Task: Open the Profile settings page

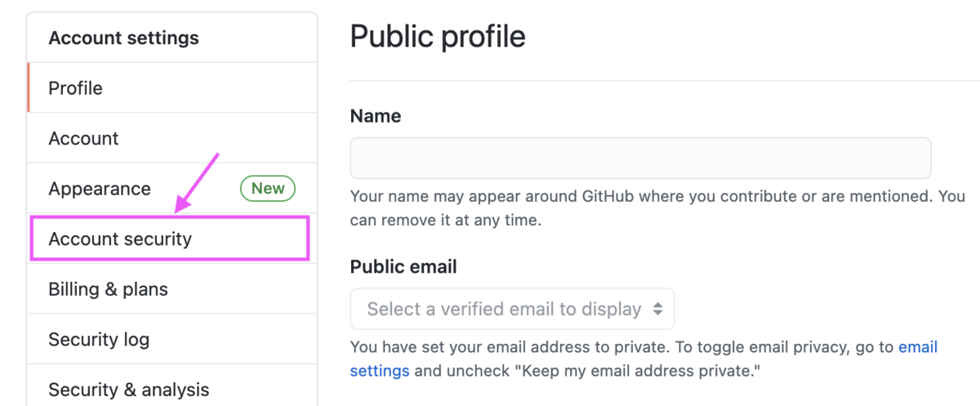Action: tap(76, 88)
